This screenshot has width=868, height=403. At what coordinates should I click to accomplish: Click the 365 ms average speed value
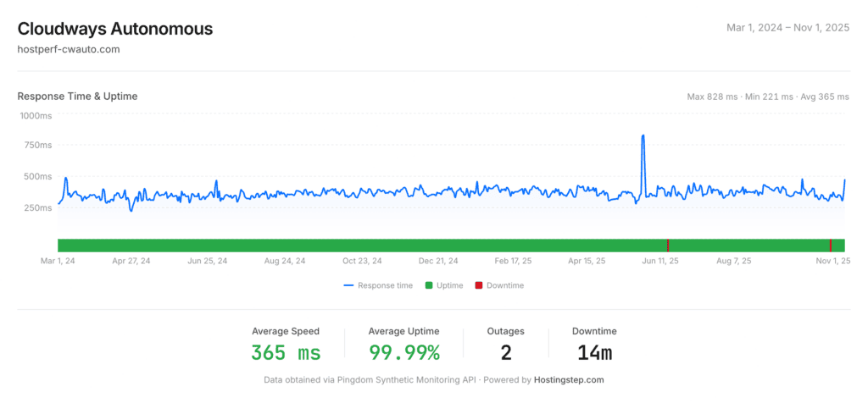click(286, 352)
